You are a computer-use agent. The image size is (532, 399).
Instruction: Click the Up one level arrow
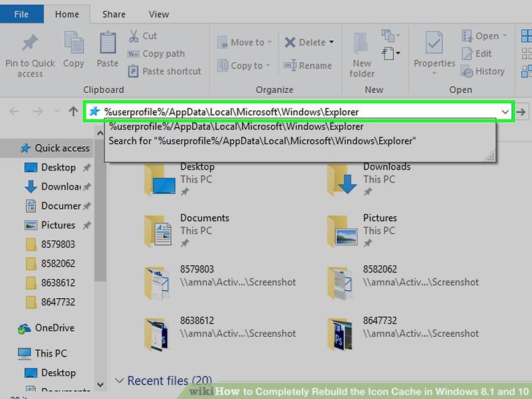point(73,111)
